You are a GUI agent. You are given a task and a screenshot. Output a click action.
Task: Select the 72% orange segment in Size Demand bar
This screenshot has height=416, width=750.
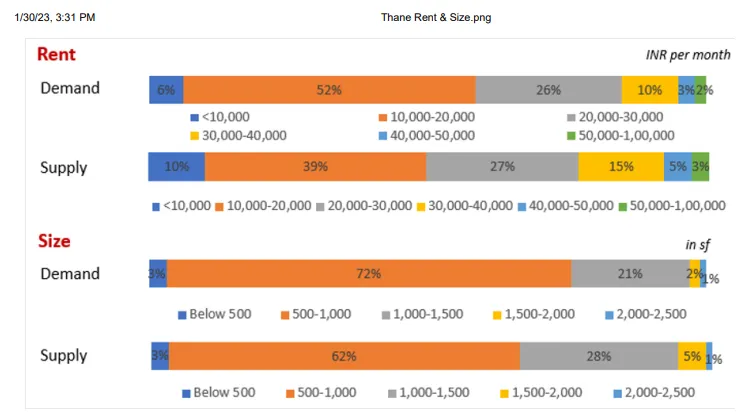(368, 274)
